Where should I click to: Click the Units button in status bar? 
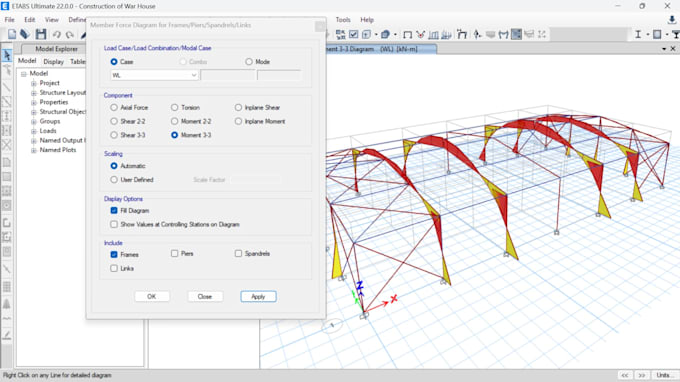(664, 375)
